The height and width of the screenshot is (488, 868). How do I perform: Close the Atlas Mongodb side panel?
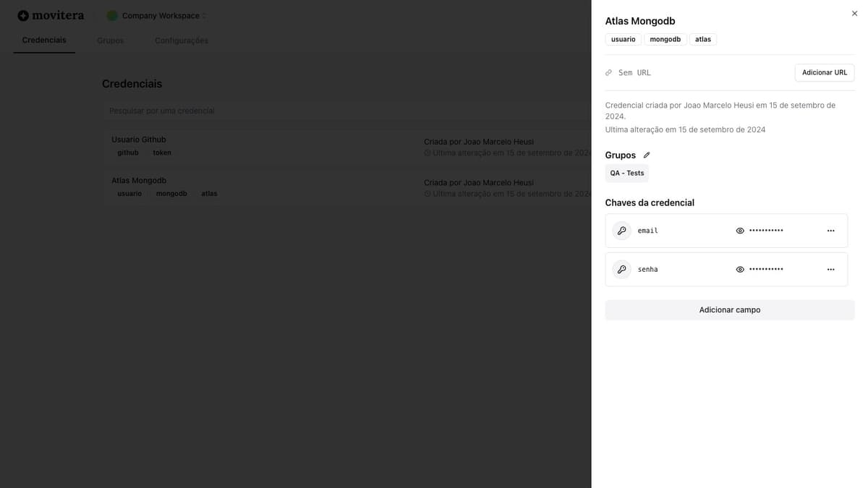[854, 13]
